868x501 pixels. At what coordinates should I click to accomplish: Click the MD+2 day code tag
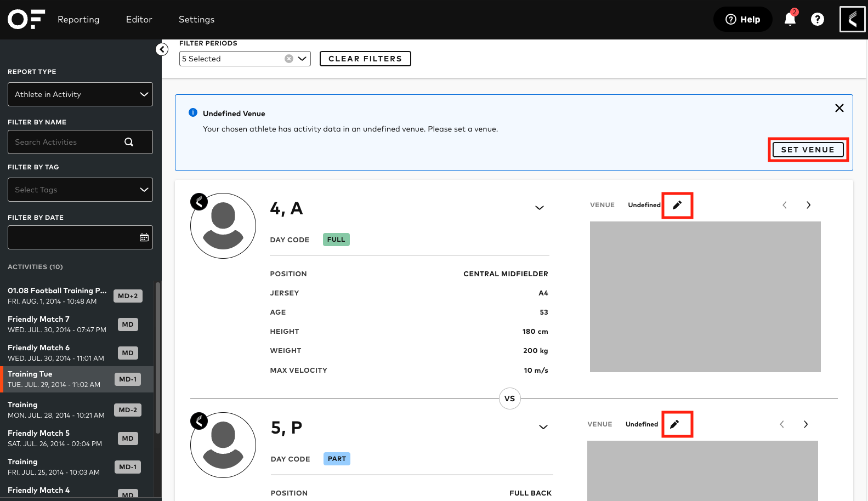click(128, 296)
